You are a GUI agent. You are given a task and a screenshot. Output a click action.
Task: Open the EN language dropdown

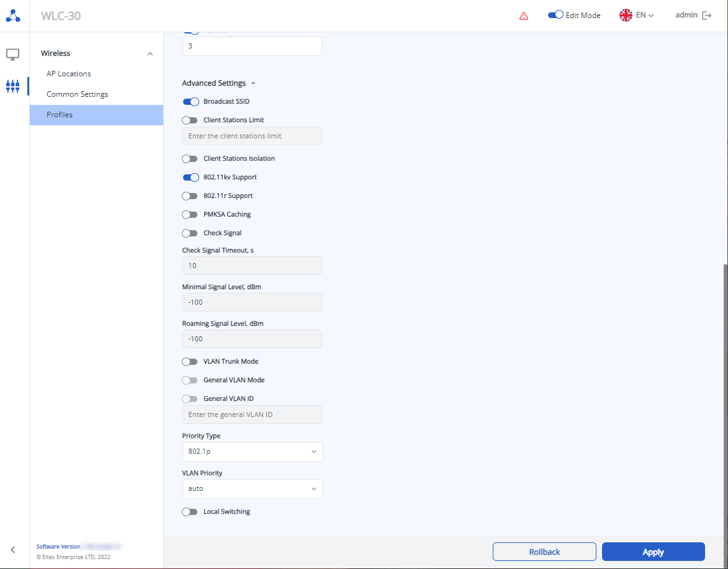coord(645,16)
